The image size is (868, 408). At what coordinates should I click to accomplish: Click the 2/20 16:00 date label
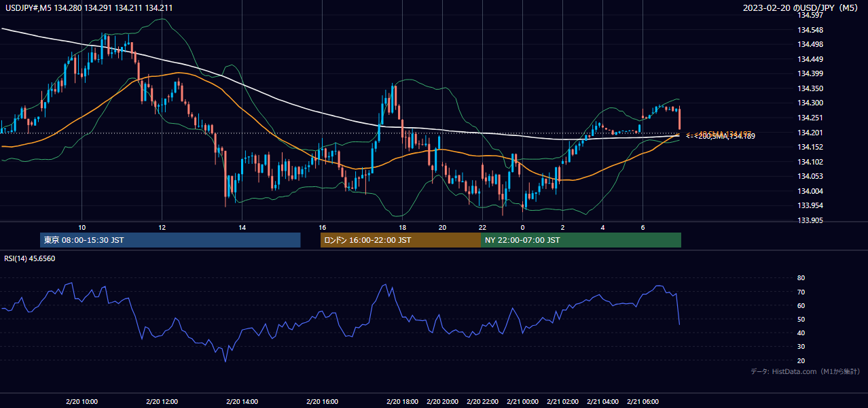coord(322,402)
